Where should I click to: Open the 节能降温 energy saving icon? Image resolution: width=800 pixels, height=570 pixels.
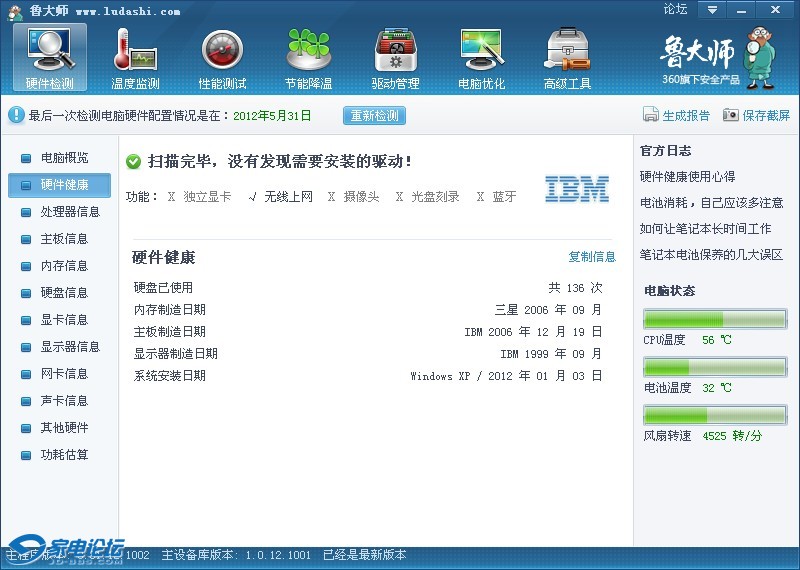[309, 50]
